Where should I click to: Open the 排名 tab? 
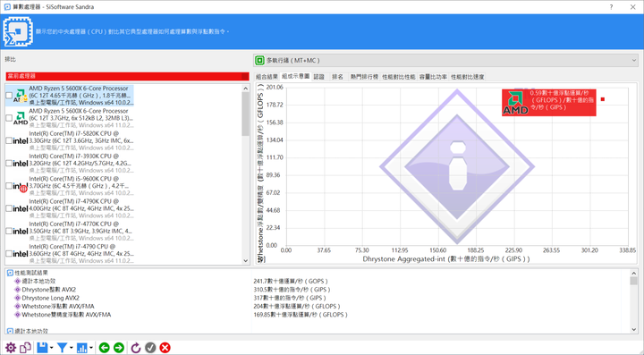click(x=337, y=77)
